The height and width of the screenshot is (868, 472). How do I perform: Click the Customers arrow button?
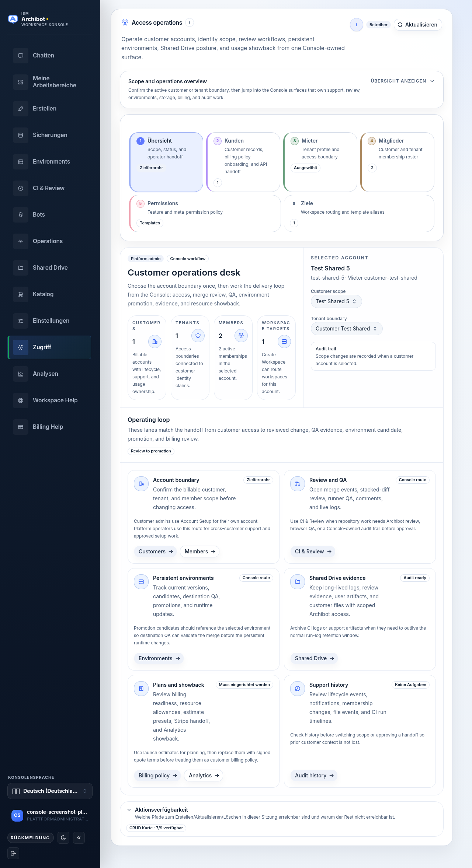[155, 552]
